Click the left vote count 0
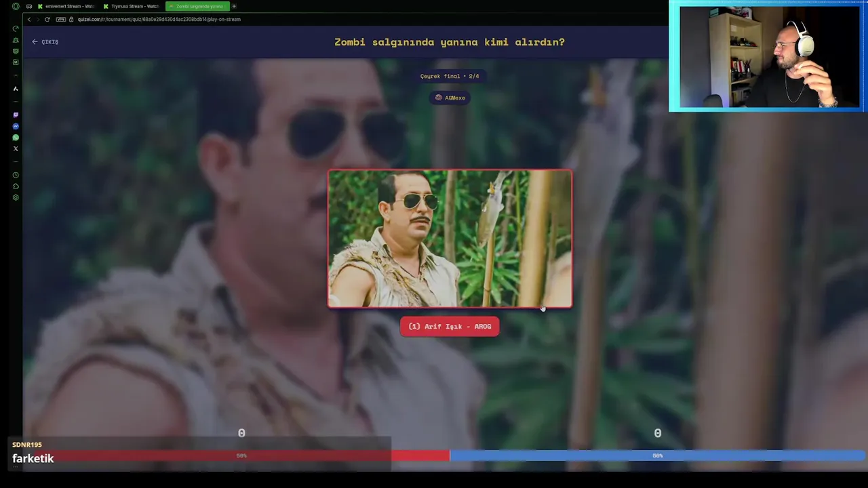This screenshot has width=868, height=488. pos(241,433)
